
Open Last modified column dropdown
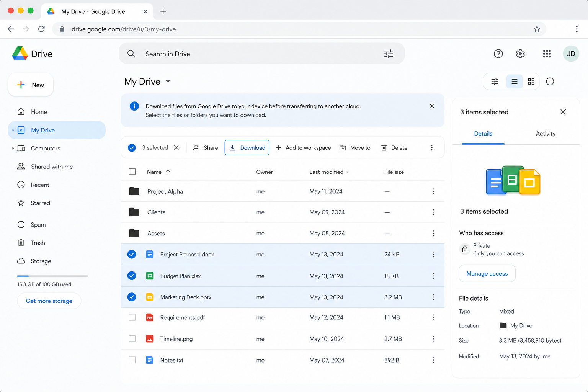pos(347,172)
